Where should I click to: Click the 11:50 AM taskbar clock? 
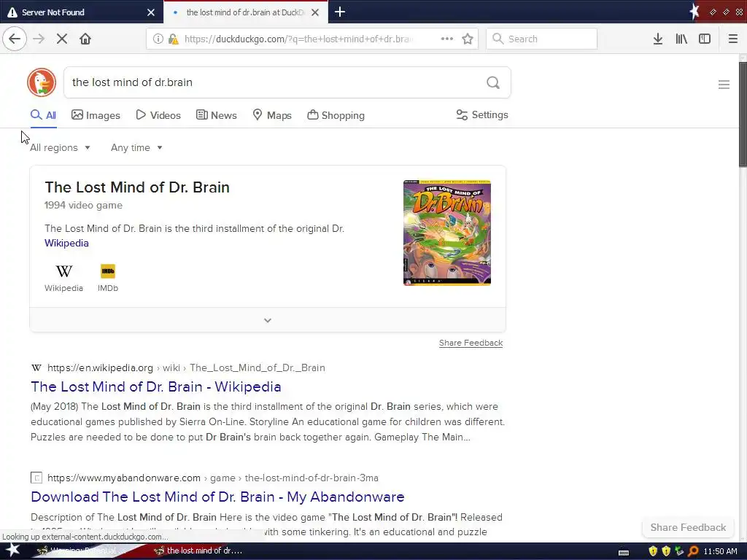pos(720,551)
